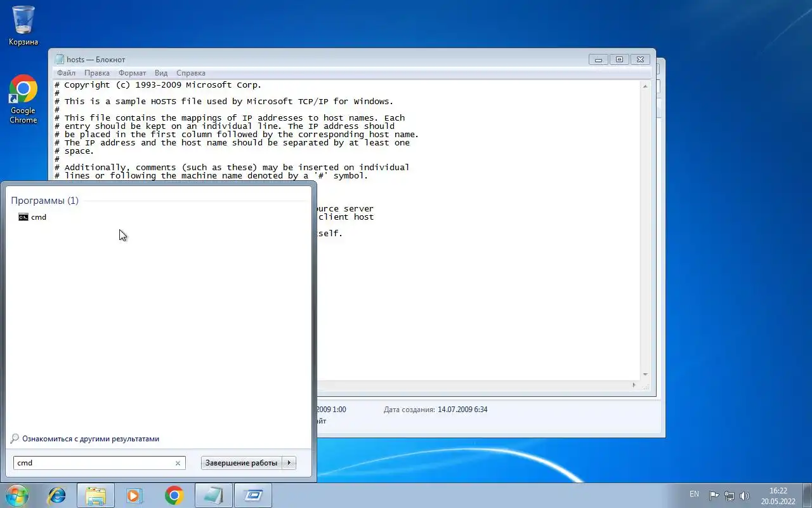The height and width of the screenshot is (508, 812).
Task: Click the Notepad horizontal scrollbar right arrow
Action: coord(634,385)
